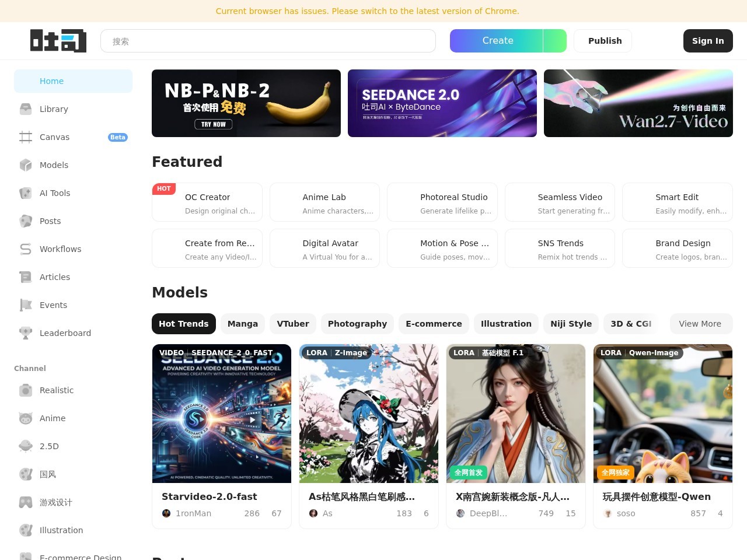Open the Wan2.7-Video banner
The height and width of the screenshot is (560, 747).
tap(638, 103)
